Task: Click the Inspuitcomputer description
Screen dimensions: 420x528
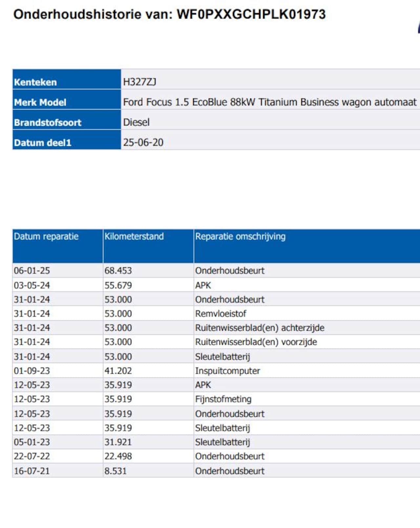Action: 227,371
